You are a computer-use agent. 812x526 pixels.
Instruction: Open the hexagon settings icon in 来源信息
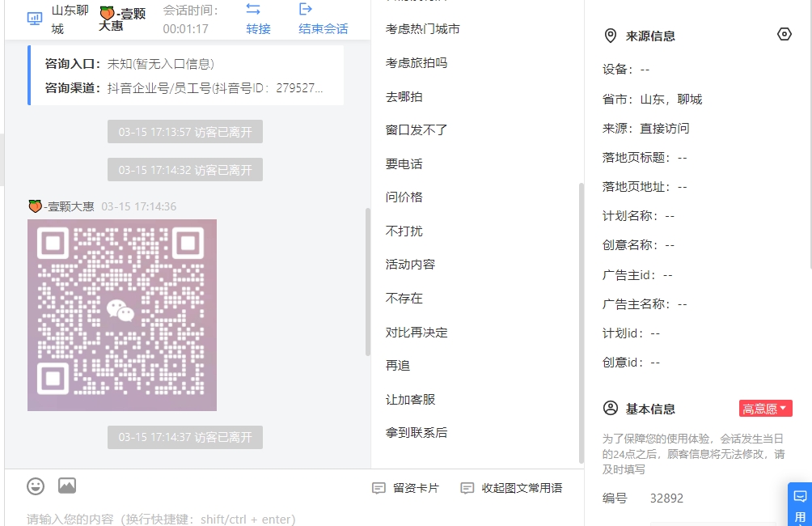pos(785,34)
